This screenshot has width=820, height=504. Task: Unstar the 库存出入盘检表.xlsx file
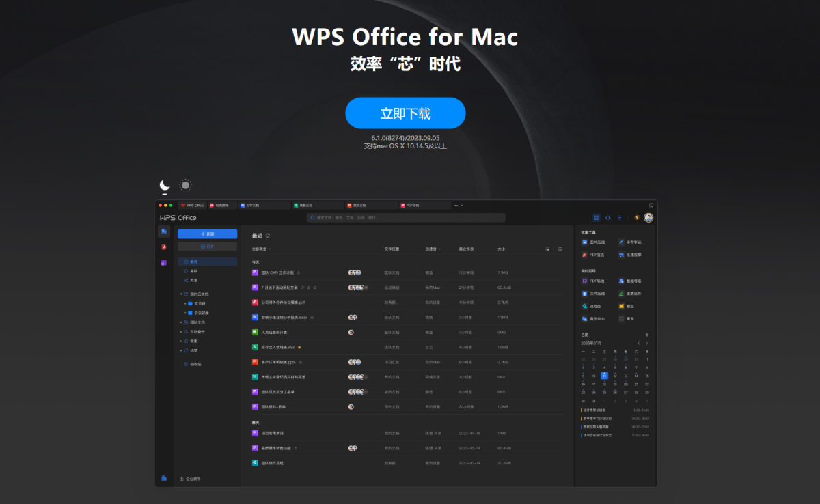[299, 347]
